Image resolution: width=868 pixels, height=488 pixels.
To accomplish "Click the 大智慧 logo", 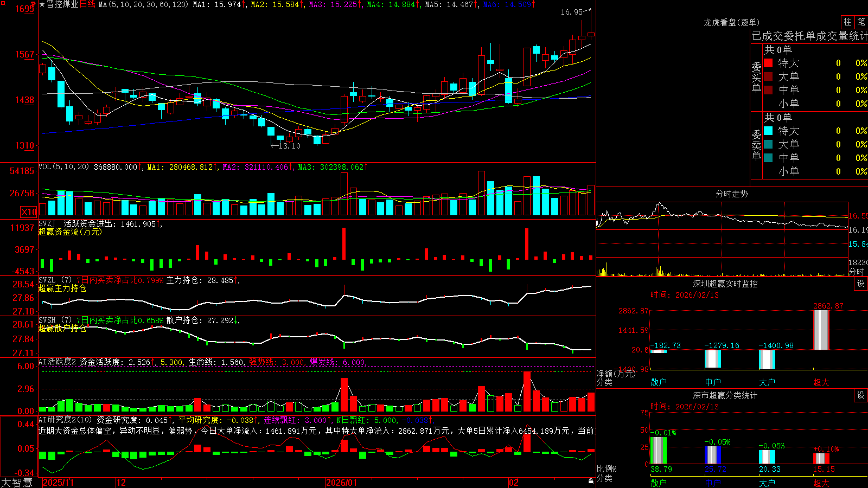I will [x=16, y=482].
